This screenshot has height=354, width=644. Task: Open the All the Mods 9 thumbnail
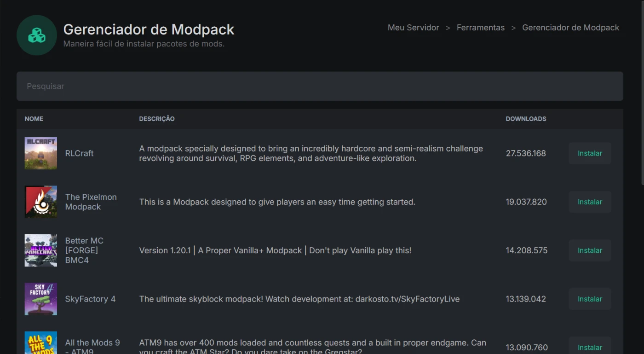coord(41,343)
